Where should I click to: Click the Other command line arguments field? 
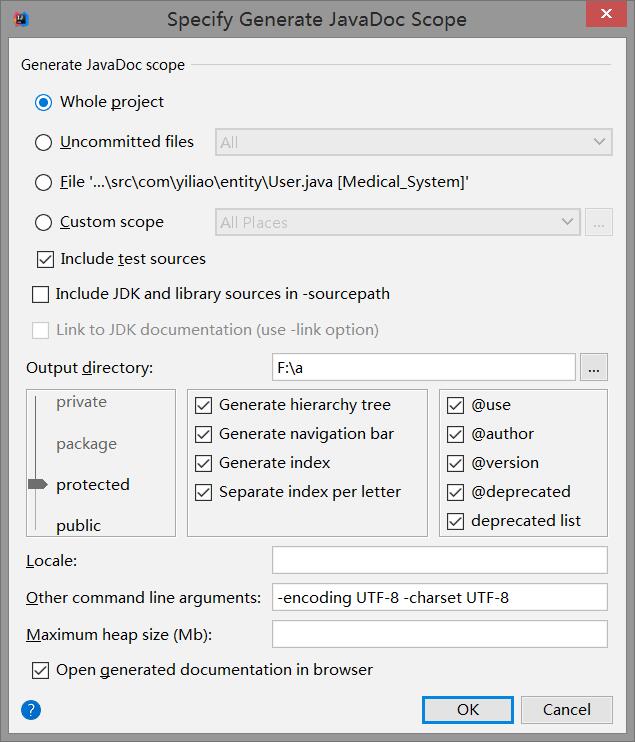tap(440, 597)
